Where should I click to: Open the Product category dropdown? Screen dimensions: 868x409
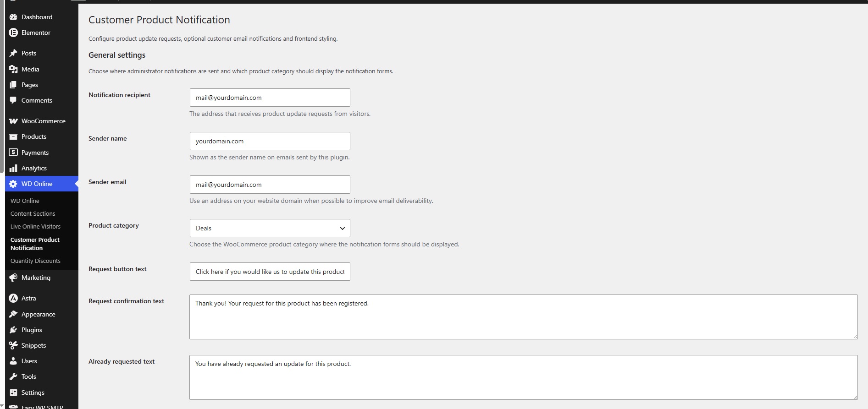[270, 228]
